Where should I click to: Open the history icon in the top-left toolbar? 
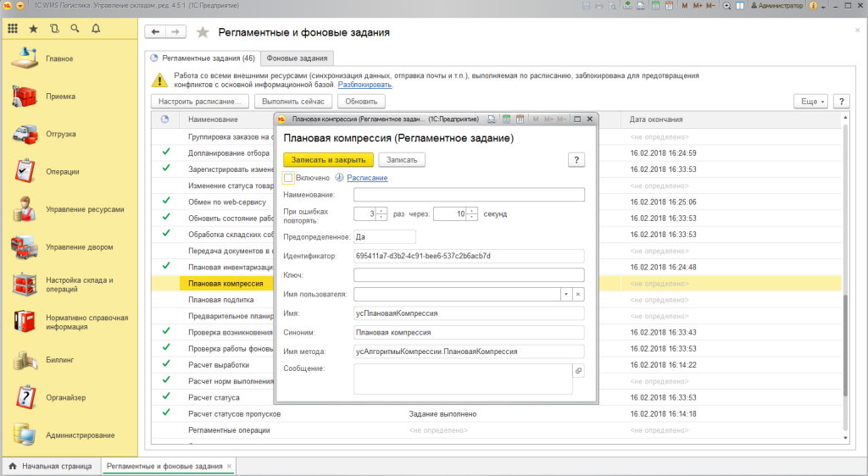click(x=54, y=29)
